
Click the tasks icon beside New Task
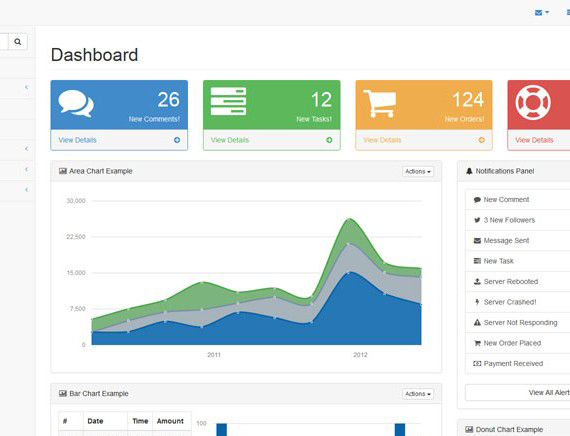pyautogui.click(x=477, y=261)
